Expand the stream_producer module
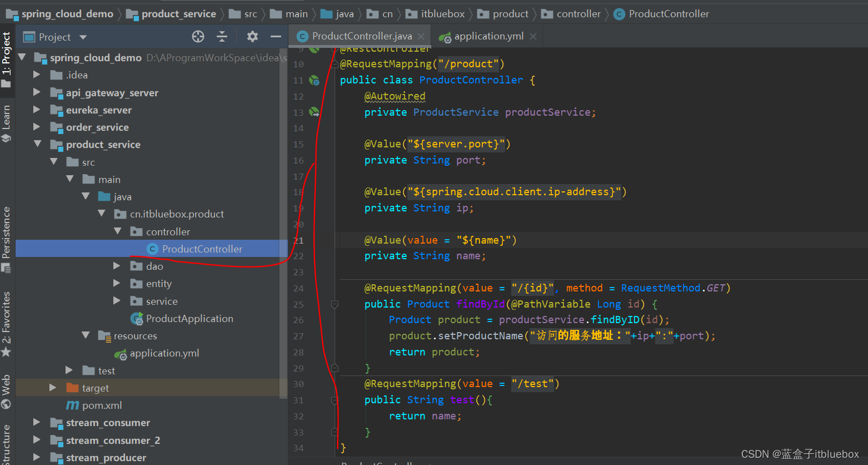This screenshot has width=868, height=465. (x=37, y=457)
